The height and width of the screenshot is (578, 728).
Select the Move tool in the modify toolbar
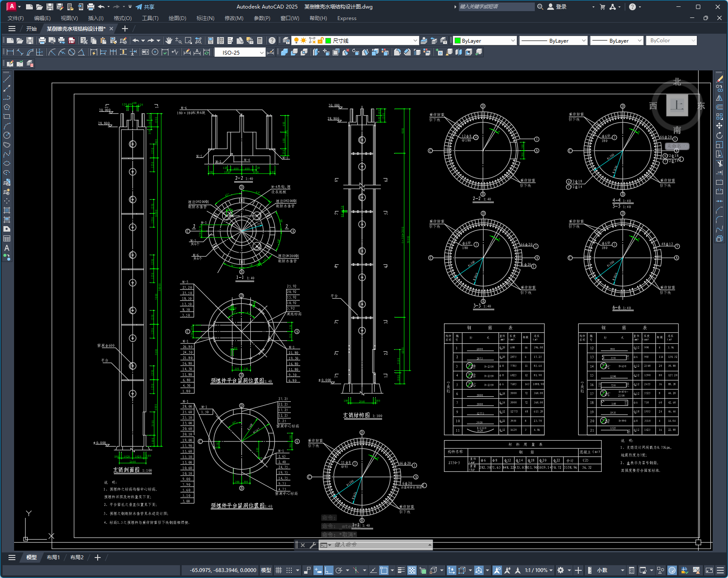click(x=719, y=125)
